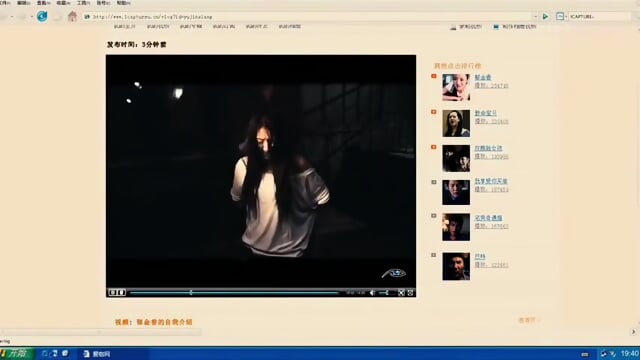Mute the video with the speaker icon
The width and height of the screenshot is (640, 360).
point(372,293)
